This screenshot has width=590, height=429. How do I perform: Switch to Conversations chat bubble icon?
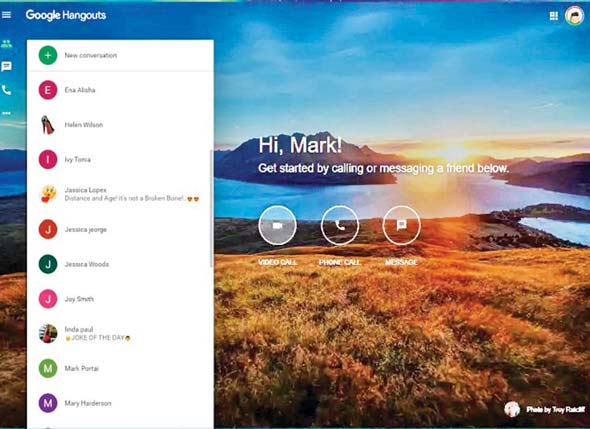tap(6, 67)
